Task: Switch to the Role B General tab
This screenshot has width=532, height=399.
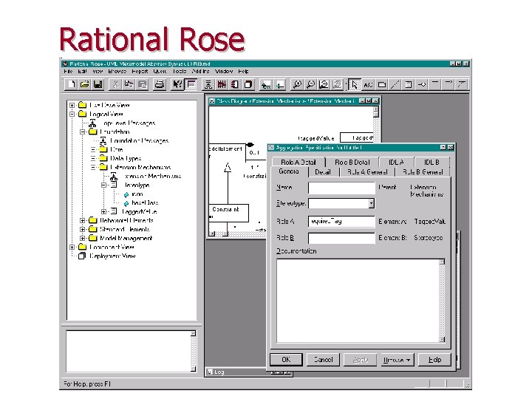Action: [x=423, y=172]
